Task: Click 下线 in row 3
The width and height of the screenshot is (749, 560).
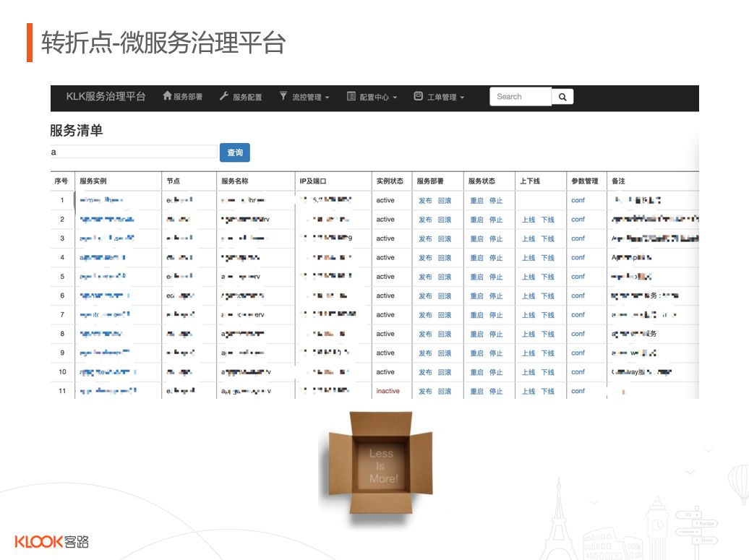Action: pyautogui.click(x=547, y=238)
